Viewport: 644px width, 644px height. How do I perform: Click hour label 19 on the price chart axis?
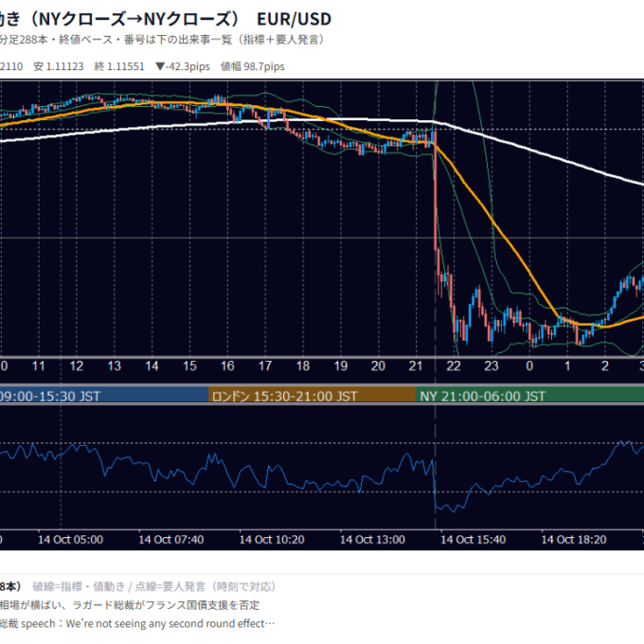click(x=341, y=366)
